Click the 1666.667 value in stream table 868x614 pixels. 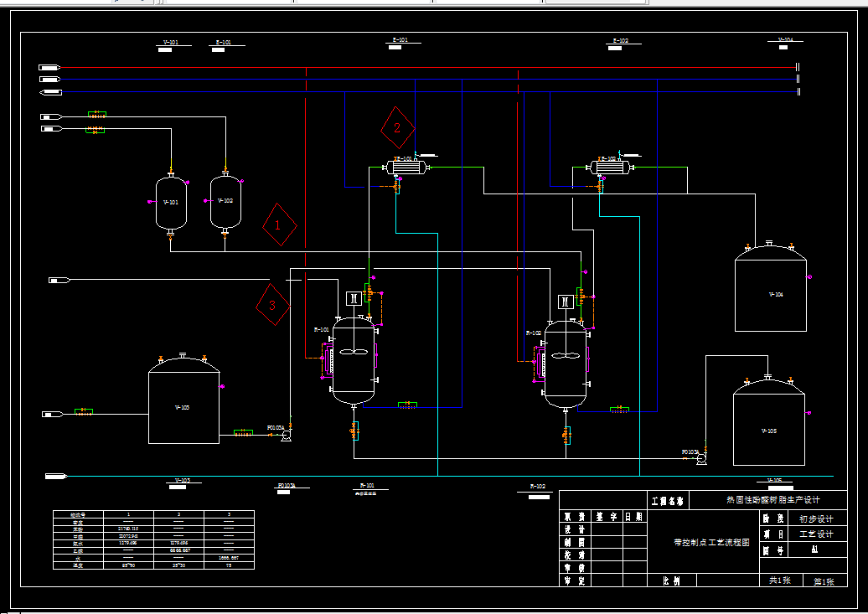[x=229, y=558]
